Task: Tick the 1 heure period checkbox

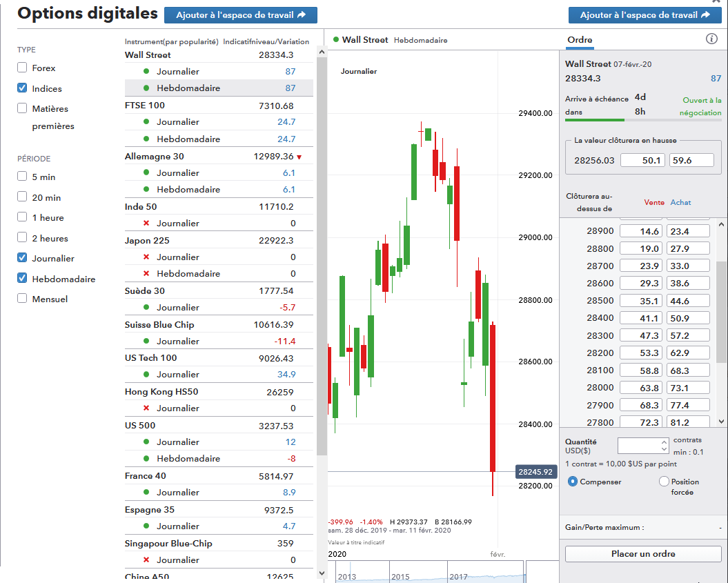Action: 22,217
